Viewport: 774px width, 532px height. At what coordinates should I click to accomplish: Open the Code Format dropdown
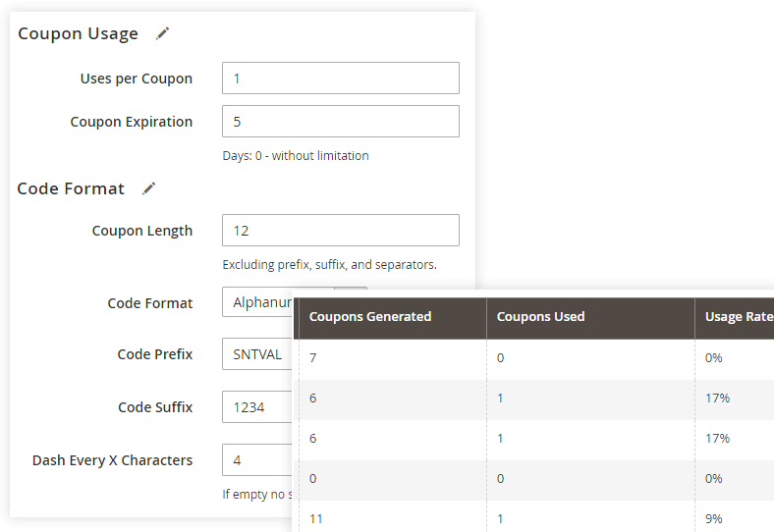pyautogui.click(x=259, y=302)
